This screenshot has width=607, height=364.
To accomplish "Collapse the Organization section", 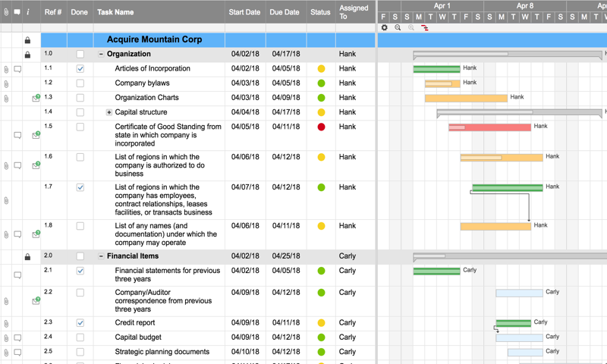I will coord(101,55).
